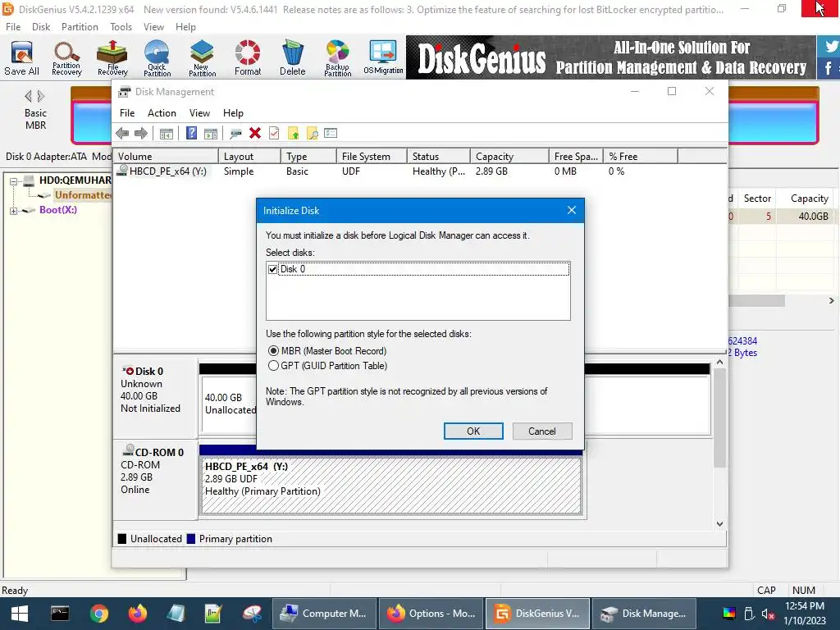The width and height of the screenshot is (840, 630).
Task: Expand the Boot(X:) tree node
Action: click(x=13, y=211)
